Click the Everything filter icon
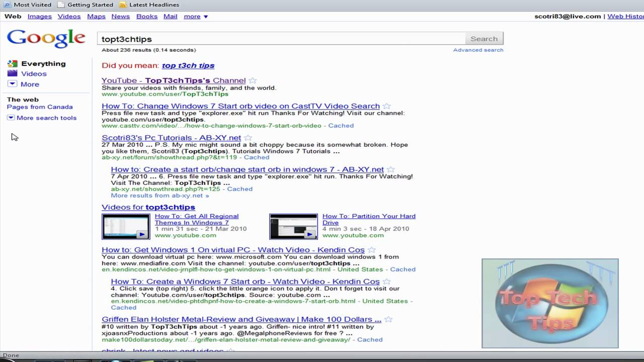The image size is (644, 362). click(12, 64)
